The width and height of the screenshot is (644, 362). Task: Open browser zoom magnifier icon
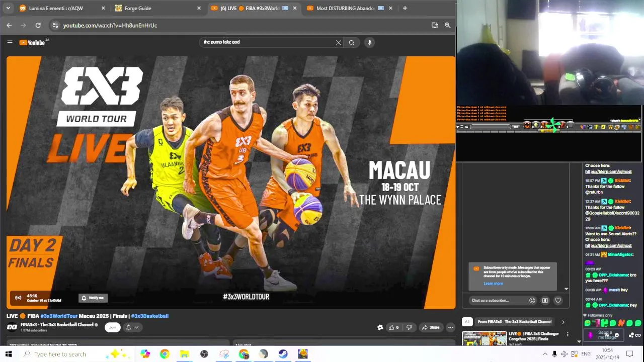point(447,25)
